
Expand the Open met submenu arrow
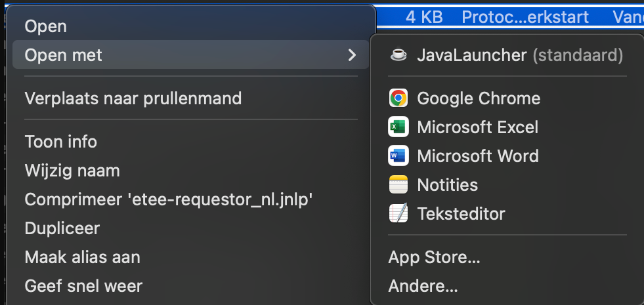point(352,55)
